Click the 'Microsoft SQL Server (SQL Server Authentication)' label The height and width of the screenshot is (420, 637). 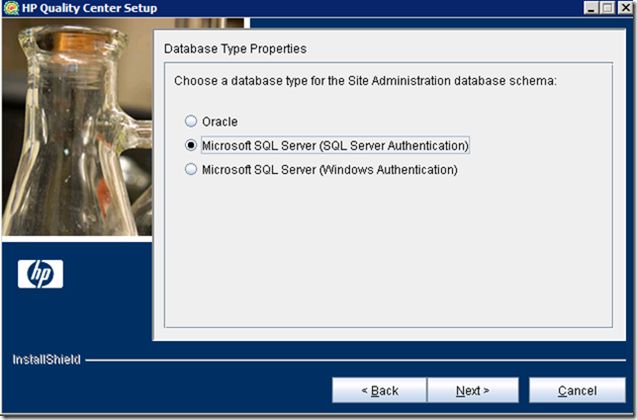[x=336, y=145]
